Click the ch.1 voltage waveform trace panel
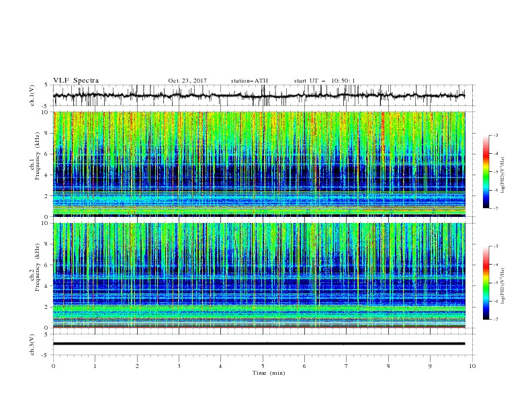 coord(264,95)
